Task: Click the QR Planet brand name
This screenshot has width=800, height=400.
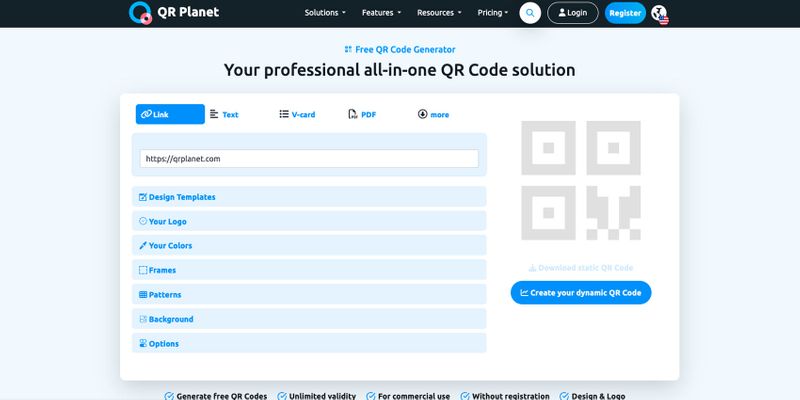Action: pos(188,12)
